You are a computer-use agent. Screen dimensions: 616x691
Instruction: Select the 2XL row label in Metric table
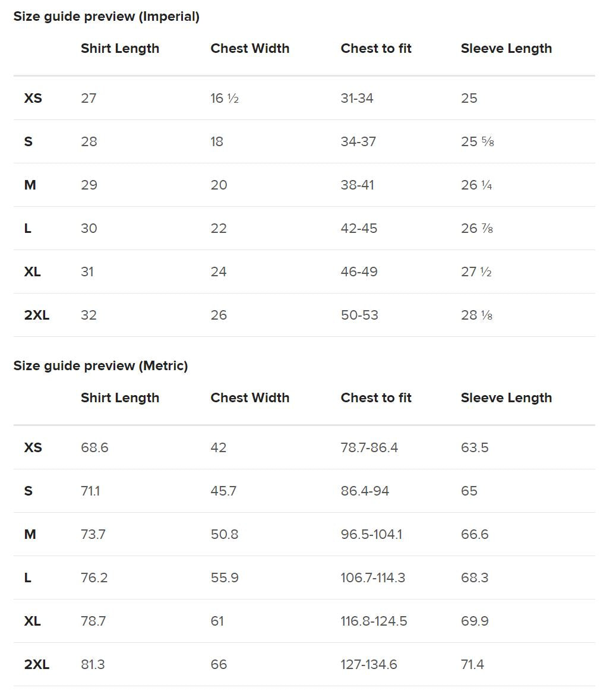coord(37,665)
